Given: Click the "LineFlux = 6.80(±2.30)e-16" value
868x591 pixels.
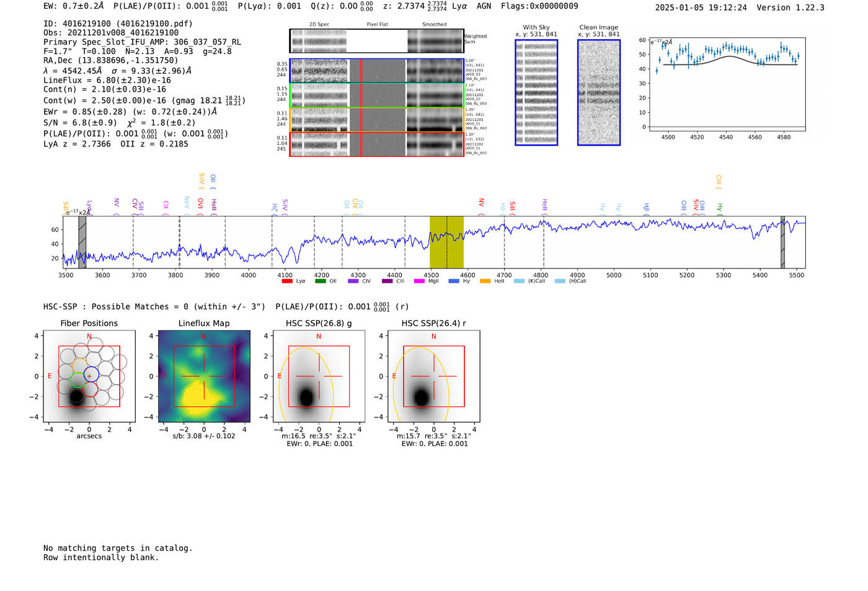Looking at the screenshot, I should (107, 80).
